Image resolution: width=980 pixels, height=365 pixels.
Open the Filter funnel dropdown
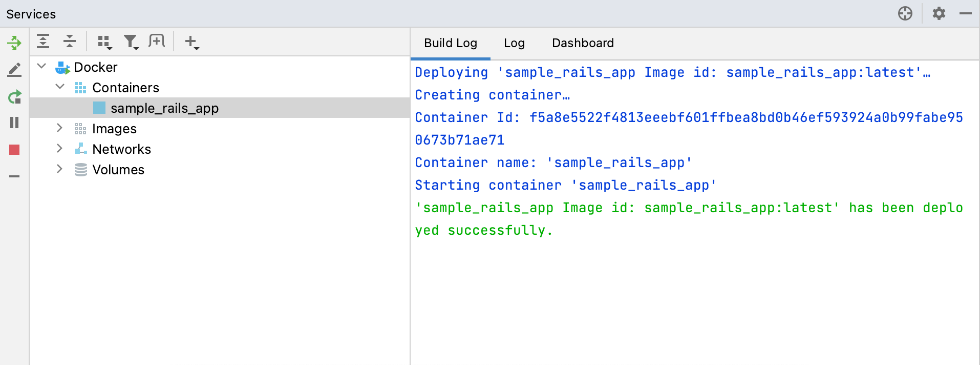(131, 42)
